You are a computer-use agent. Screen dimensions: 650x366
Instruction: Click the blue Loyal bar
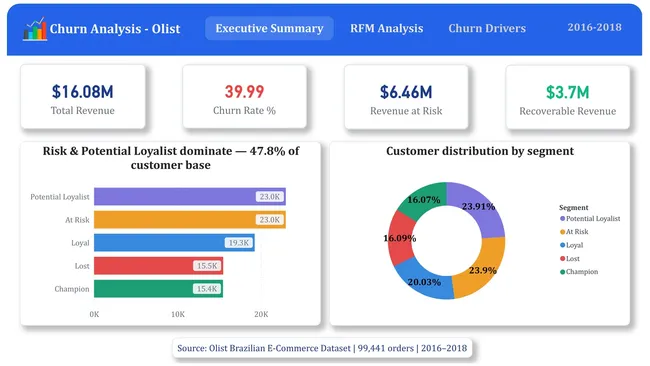tap(174, 242)
